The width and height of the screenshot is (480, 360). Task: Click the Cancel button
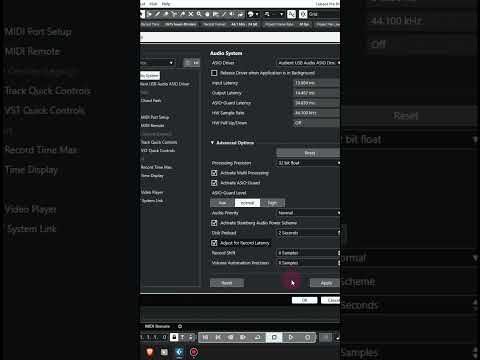[x=330, y=300]
